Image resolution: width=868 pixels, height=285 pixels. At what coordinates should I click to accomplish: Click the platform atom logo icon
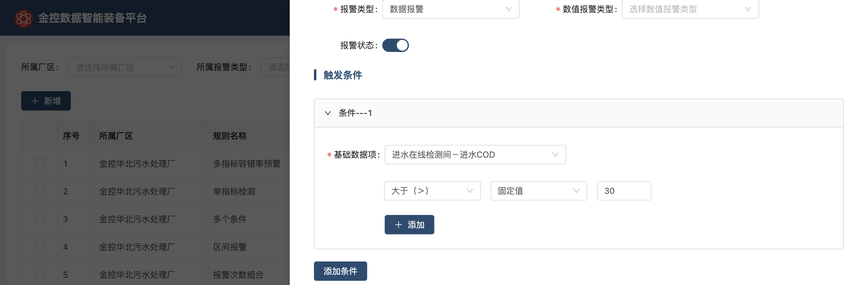(23, 18)
